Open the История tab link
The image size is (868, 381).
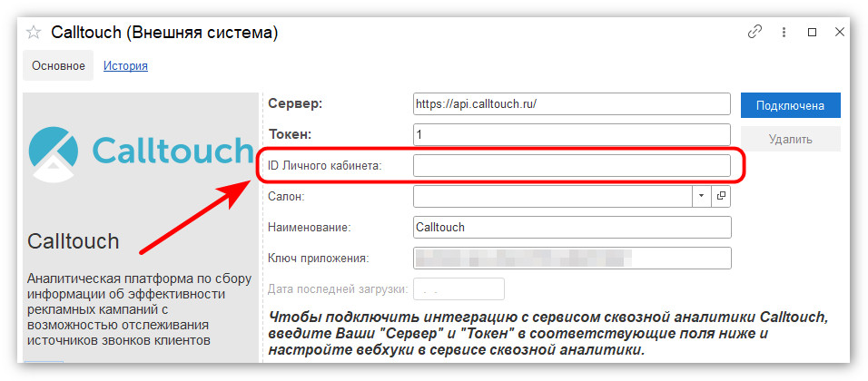(125, 66)
